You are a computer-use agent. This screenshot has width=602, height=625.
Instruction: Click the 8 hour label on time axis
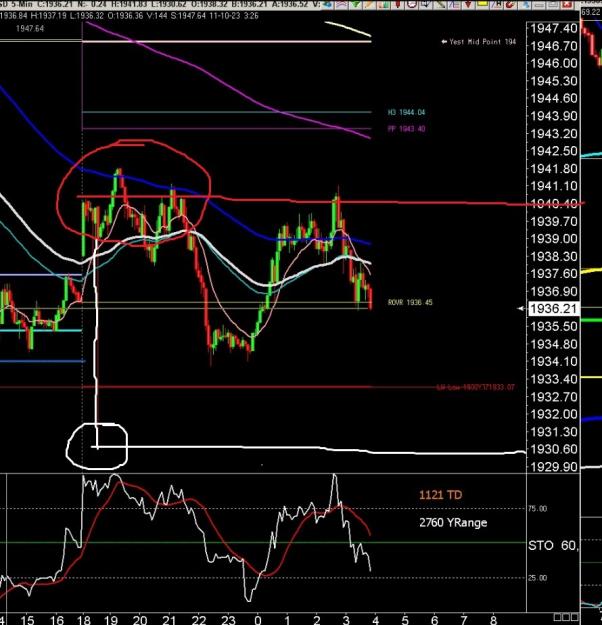(493, 620)
